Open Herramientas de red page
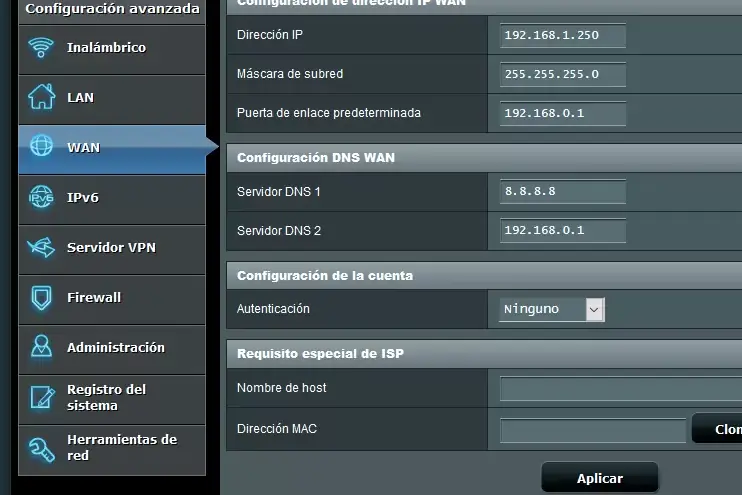 tap(112, 450)
